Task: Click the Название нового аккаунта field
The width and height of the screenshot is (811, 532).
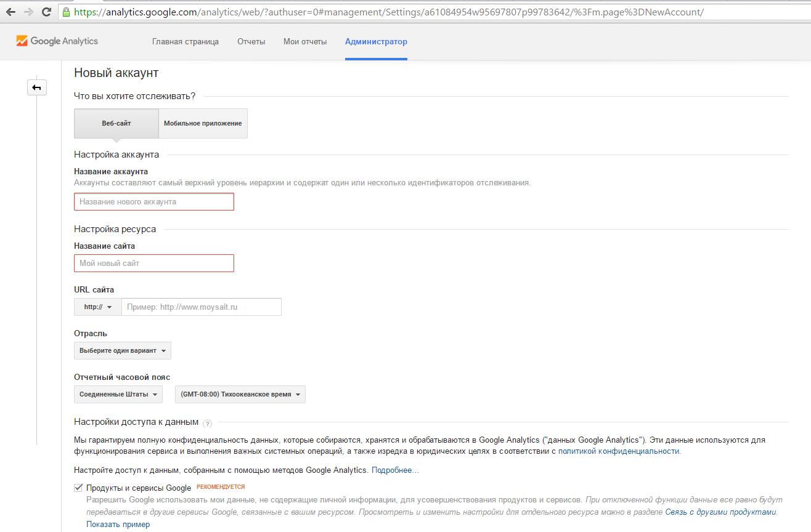Action: [x=154, y=201]
